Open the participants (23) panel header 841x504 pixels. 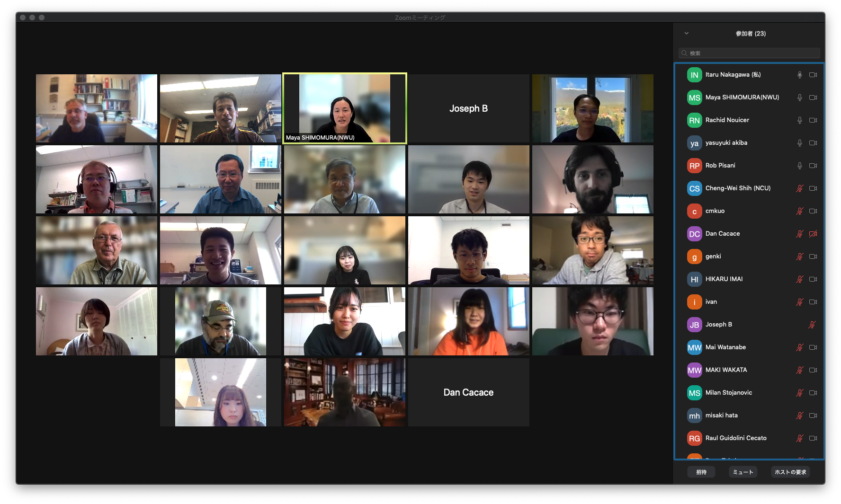751,34
